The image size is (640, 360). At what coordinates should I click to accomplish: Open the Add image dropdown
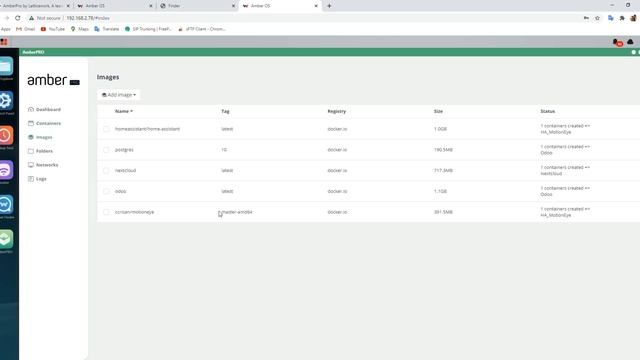[119, 95]
